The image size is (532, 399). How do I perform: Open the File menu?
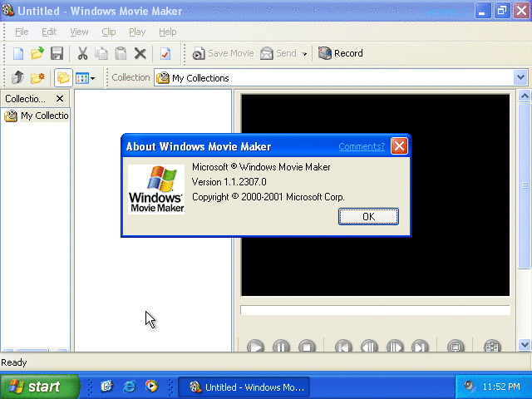22,32
